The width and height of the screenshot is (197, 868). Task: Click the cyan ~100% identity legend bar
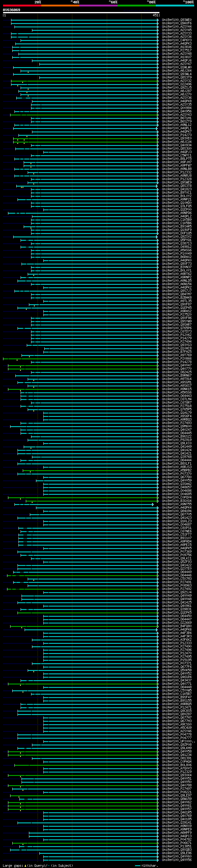click(175, 6)
